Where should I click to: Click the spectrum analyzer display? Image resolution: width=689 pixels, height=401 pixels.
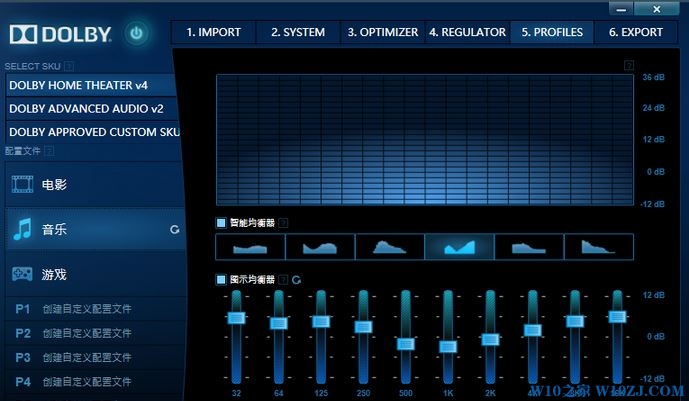point(425,140)
